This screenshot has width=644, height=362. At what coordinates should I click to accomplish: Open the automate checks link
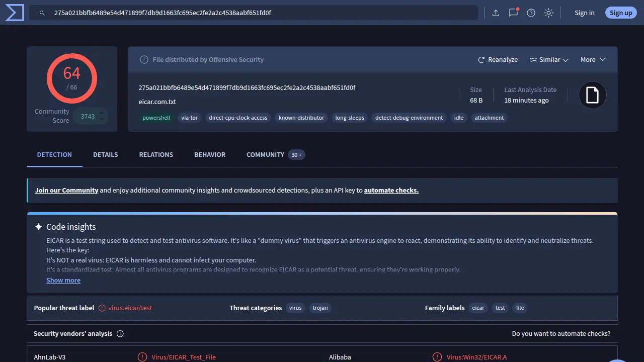(x=391, y=191)
